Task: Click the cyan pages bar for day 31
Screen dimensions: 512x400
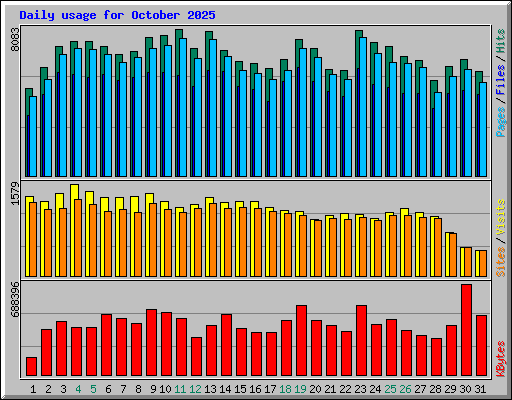Action: 483,129
